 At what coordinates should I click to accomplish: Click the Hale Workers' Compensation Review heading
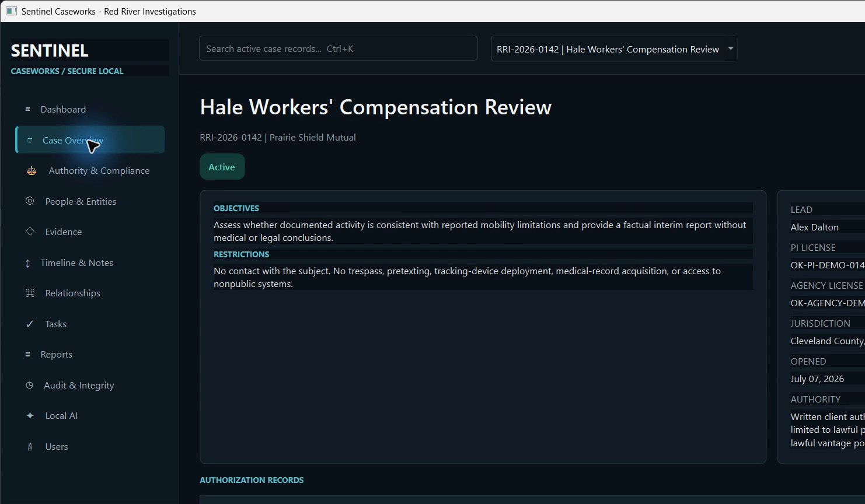(x=375, y=107)
